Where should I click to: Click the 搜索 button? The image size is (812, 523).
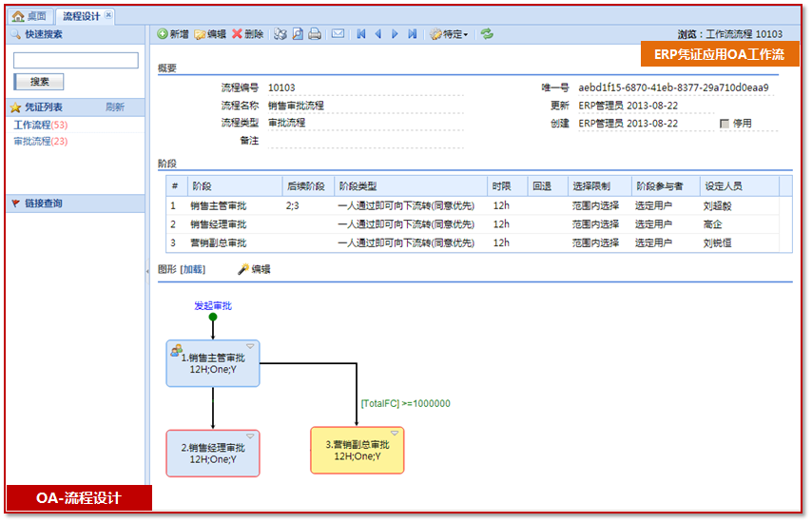click(39, 81)
